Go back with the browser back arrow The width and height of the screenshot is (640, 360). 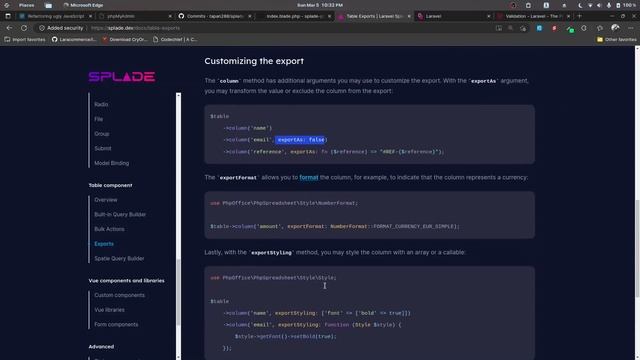[x=9, y=28]
